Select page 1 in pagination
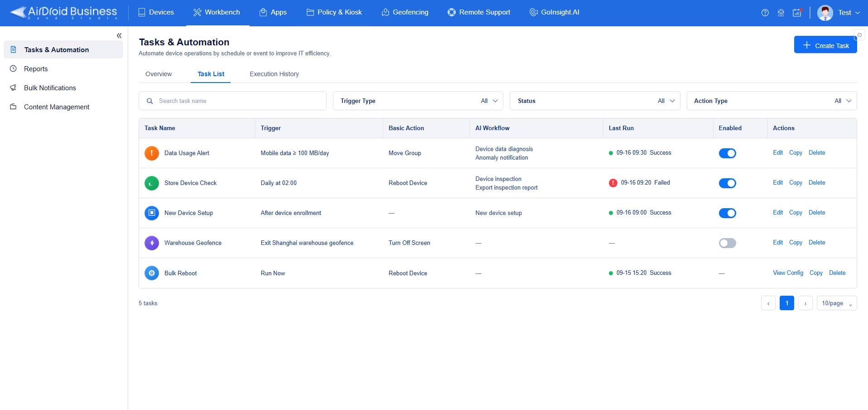This screenshot has width=868, height=410. pos(787,303)
